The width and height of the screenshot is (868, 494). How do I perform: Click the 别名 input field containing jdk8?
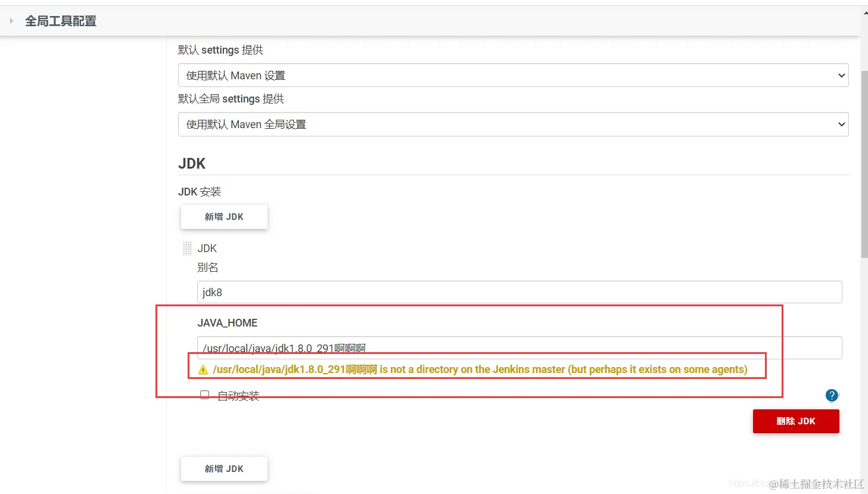[x=519, y=292]
